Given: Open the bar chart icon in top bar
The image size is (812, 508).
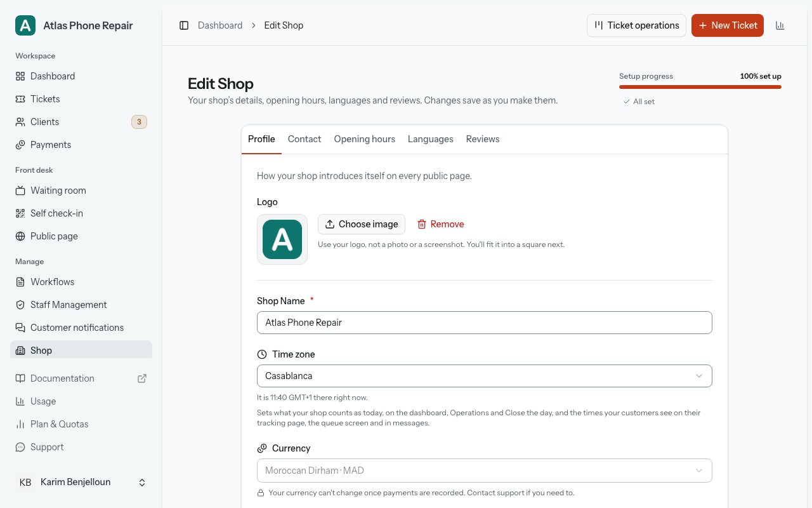Looking at the screenshot, I should (780, 25).
